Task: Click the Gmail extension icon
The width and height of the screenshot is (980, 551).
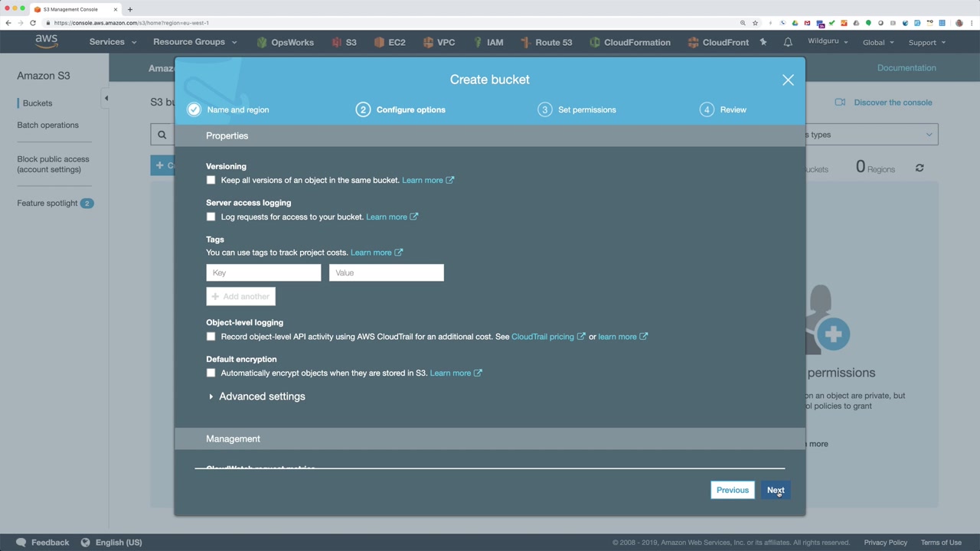Action: 807,23
